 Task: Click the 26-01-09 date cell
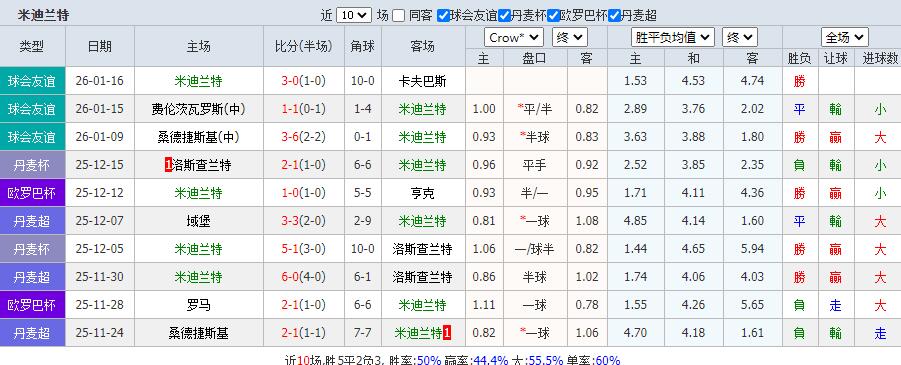click(100, 137)
